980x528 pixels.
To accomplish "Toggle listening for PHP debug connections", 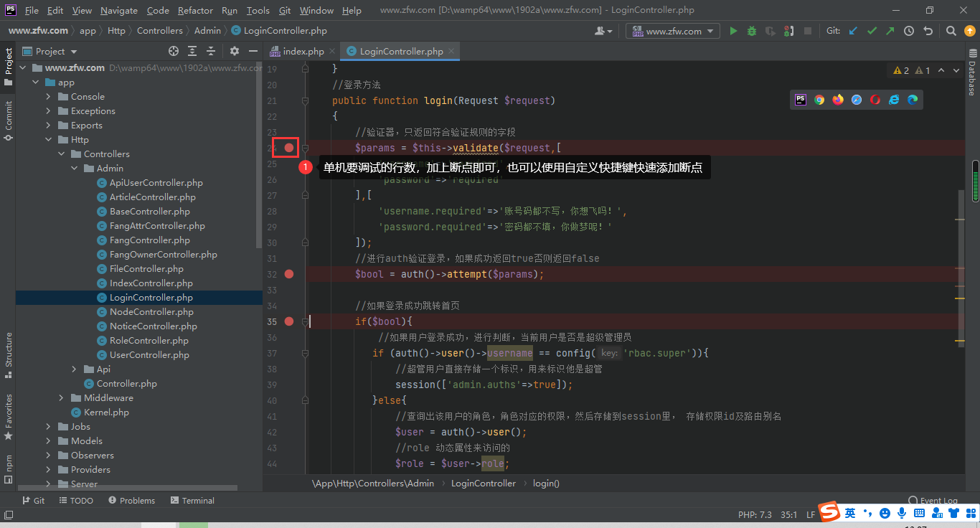I will coord(788,31).
